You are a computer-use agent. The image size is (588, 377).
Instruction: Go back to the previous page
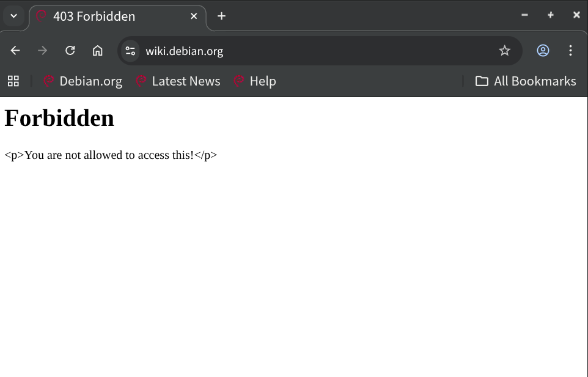coord(15,51)
